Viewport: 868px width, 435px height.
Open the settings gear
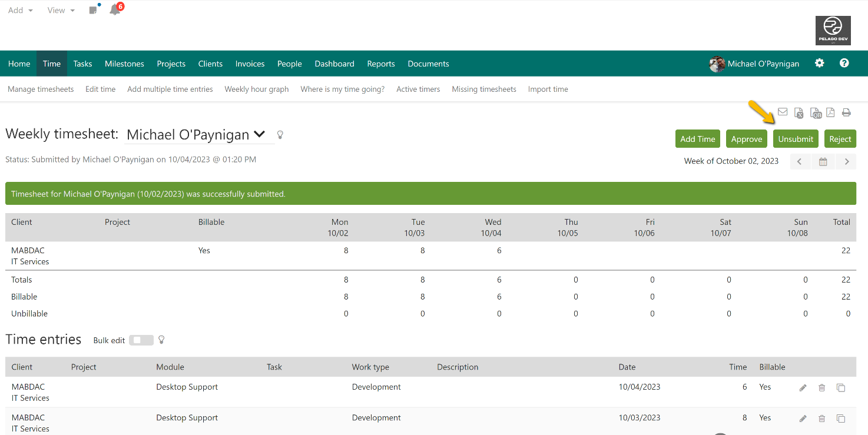819,63
